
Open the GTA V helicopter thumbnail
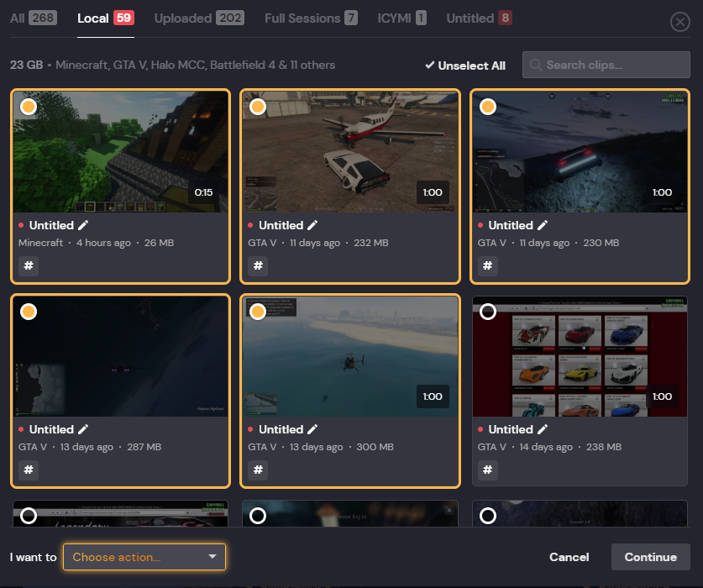coord(350,356)
